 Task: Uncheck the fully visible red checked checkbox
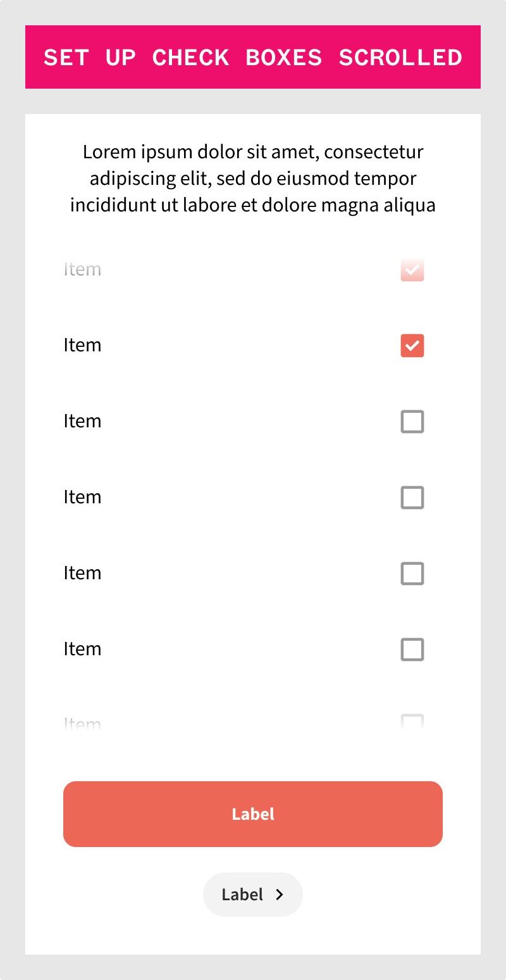[412, 346]
